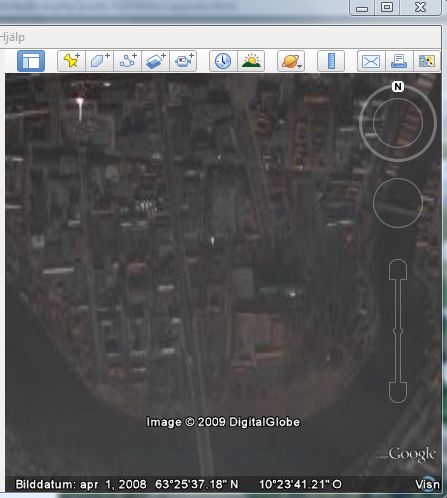View the location in Google Maps

pos(427,61)
